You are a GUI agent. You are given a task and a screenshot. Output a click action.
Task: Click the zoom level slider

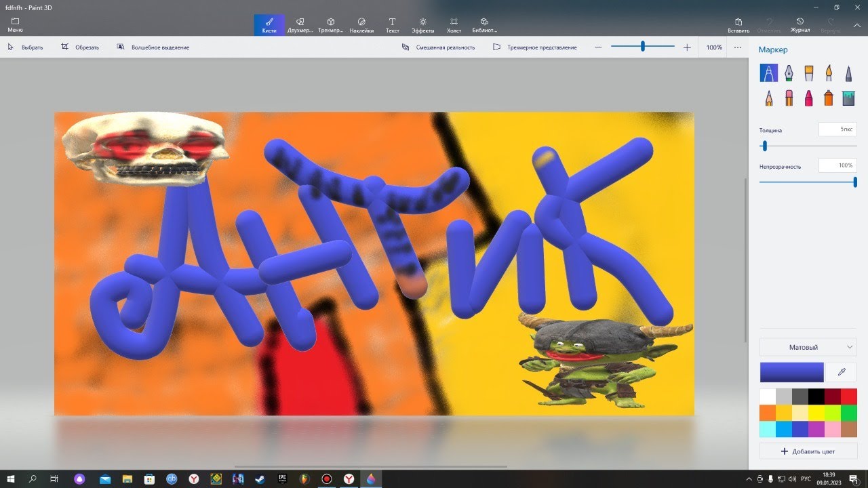(x=643, y=47)
